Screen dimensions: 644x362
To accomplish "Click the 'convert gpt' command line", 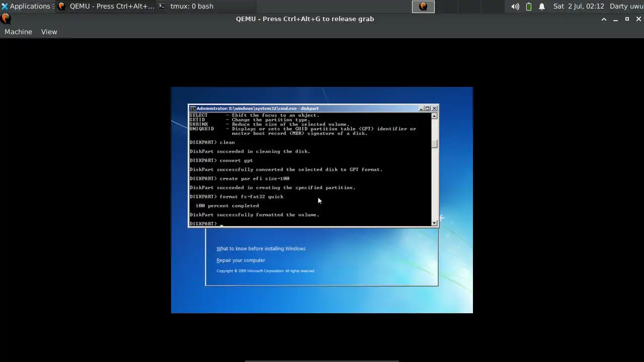I will (x=221, y=160).
